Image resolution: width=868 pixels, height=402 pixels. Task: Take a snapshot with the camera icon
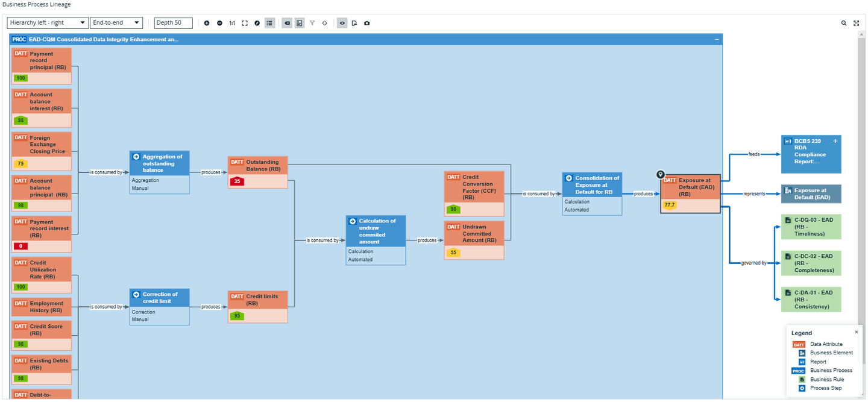(367, 23)
